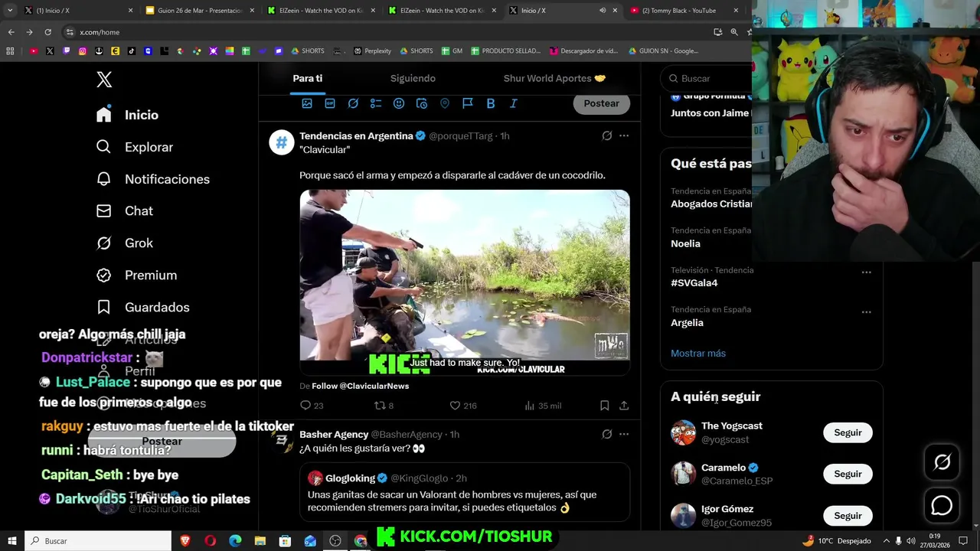
Task: Open the emoji picker in composer
Action: [x=399, y=103]
